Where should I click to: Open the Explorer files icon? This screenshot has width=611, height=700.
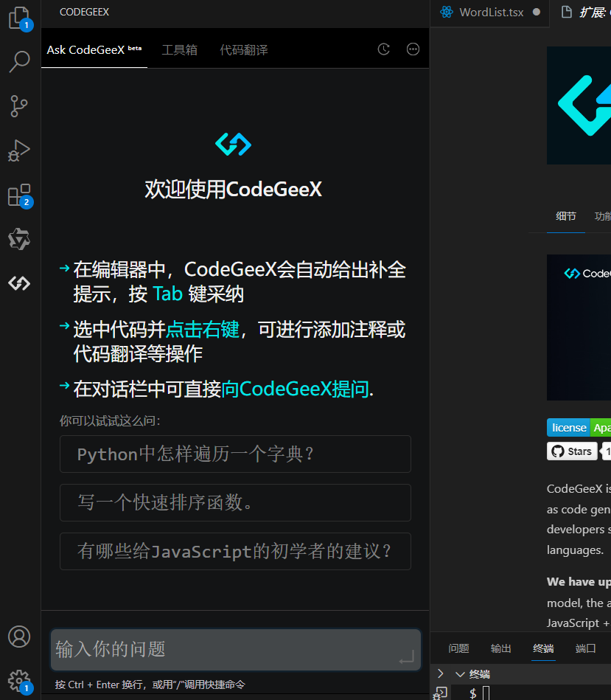(x=19, y=18)
